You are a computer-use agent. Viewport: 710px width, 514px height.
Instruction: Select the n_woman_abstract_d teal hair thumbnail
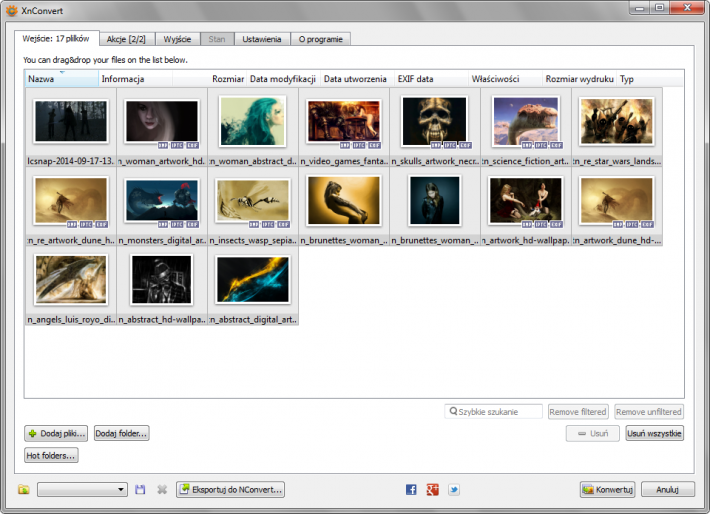tap(253, 121)
